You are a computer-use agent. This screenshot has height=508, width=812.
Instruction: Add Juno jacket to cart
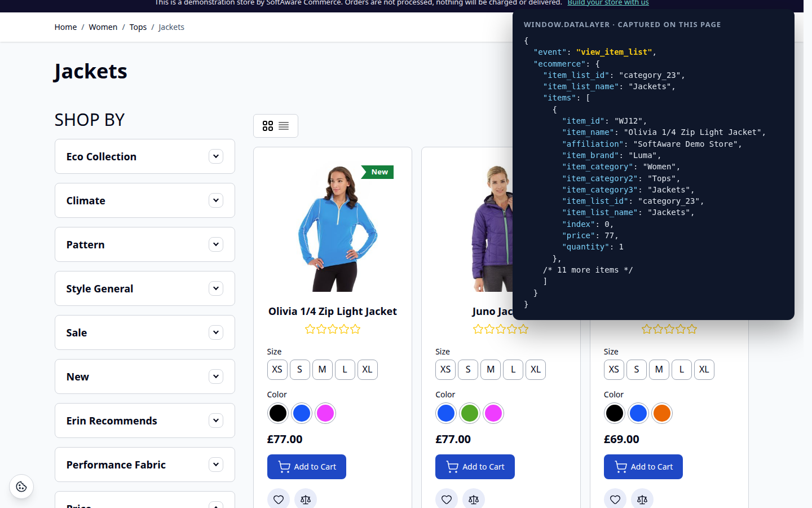tap(475, 467)
